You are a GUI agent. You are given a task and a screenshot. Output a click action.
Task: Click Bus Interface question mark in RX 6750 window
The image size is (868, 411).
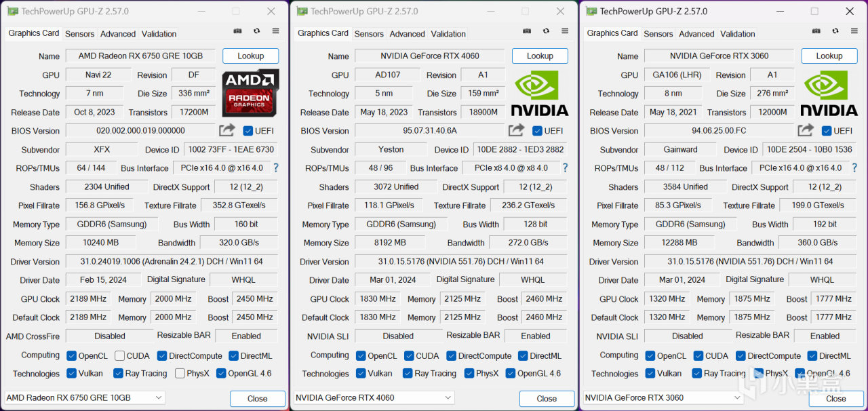tap(276, 168)
